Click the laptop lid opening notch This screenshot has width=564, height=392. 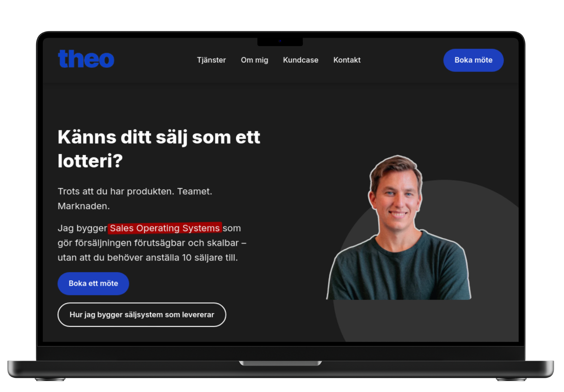(280, 363)
